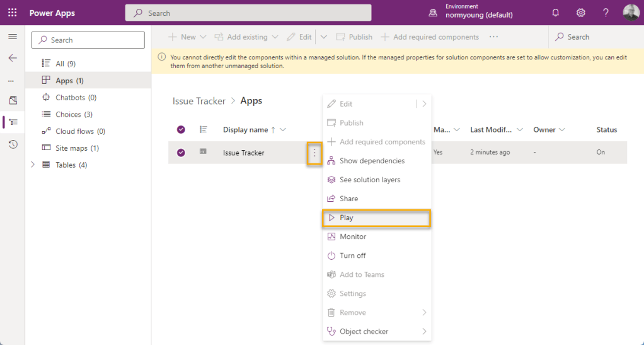Click Add required components in toolbar

430,37
